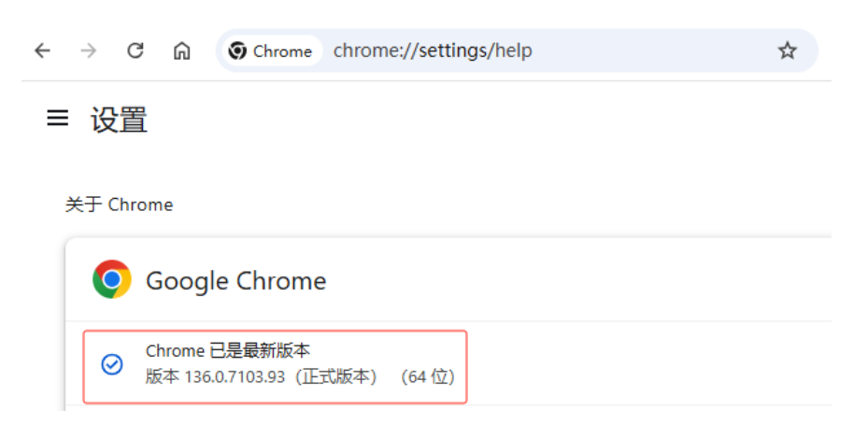The width and height of the screenshot is (868, 438).
Task: Click the back navigation arrow
Action: tap(43, 50)
